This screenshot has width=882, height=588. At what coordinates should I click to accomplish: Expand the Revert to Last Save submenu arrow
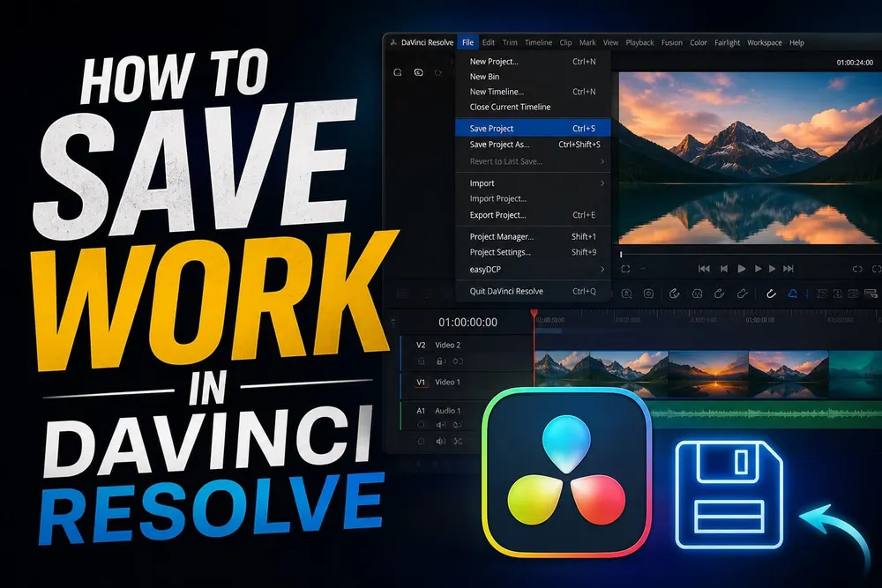pos(602,161)
